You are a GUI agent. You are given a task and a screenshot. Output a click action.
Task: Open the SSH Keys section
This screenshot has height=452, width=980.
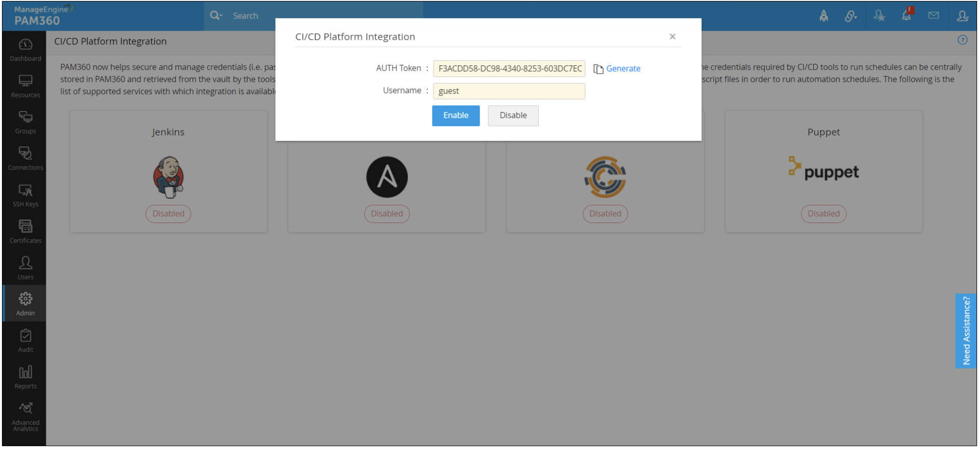point(25,196)
